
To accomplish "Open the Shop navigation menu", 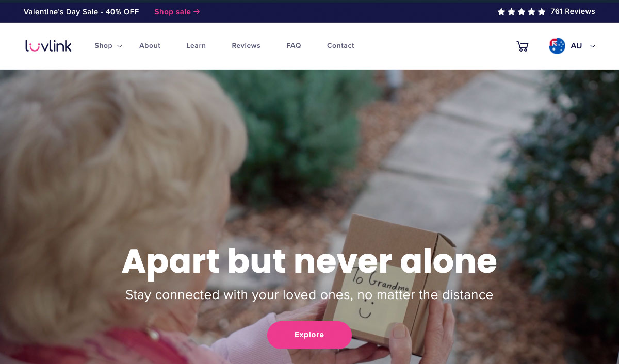I will pos(103,46).
